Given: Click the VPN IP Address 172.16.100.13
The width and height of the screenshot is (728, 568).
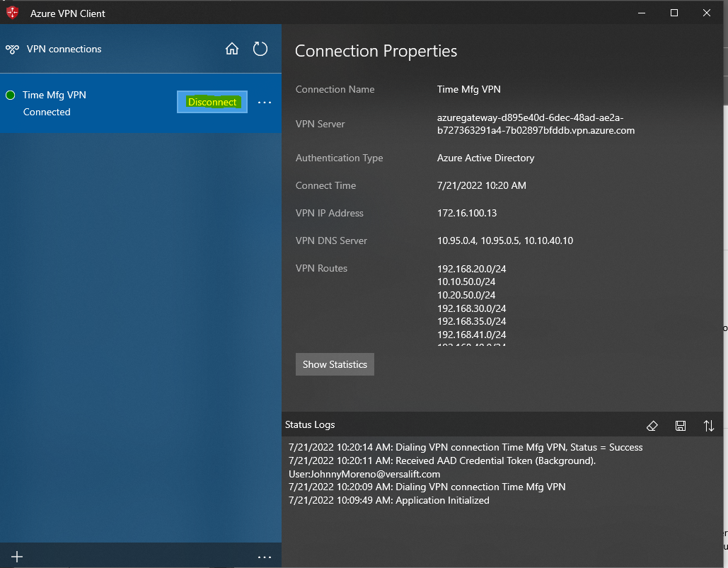Looking at the screenshot, I should point(467,213).
